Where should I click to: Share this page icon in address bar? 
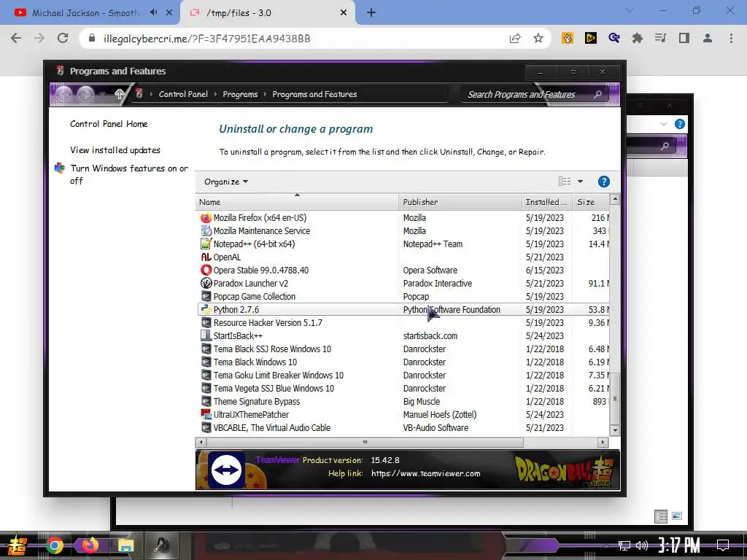click(515, 38)
